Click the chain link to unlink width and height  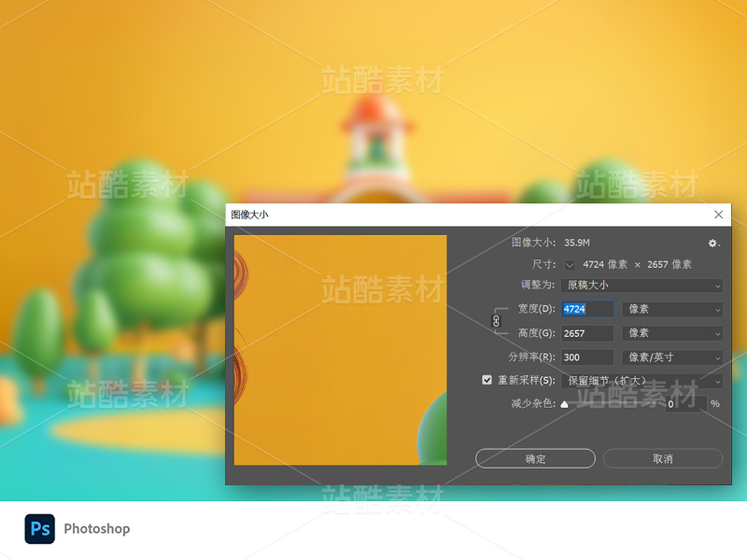point(497,321)
